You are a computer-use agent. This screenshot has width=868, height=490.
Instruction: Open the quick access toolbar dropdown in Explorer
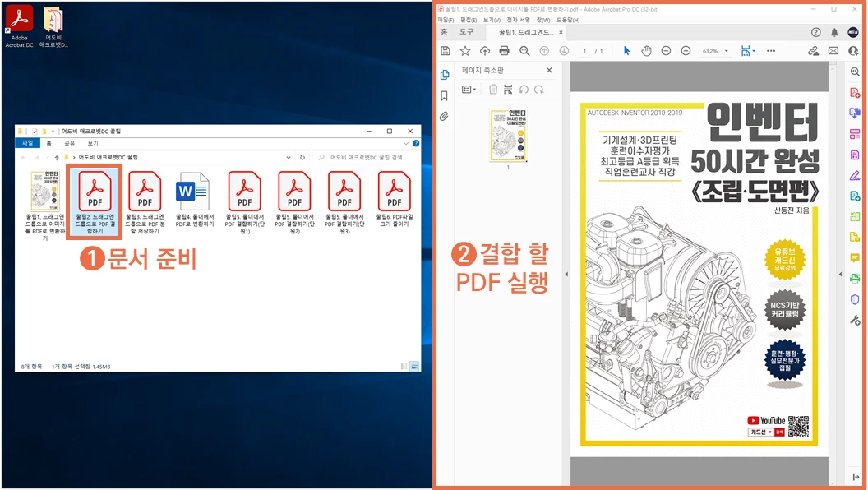click(53, 132)
